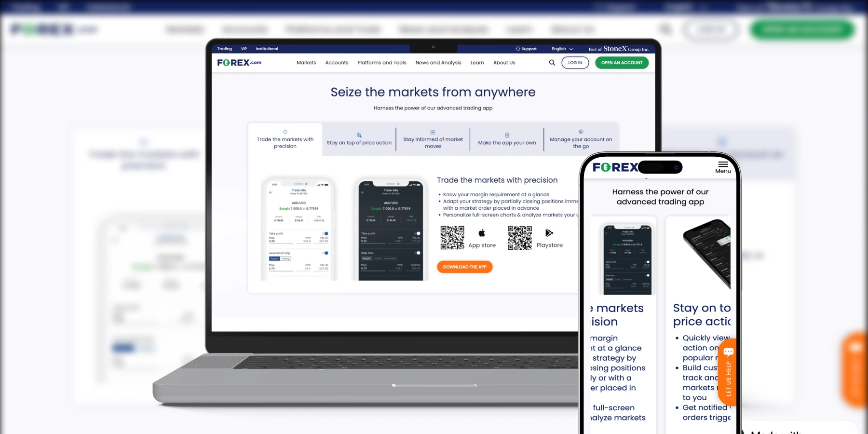Click the back arrow on the Trade Info screen
Image resolution: width=868 pixels, height=434 pixels.
(271, 192)
